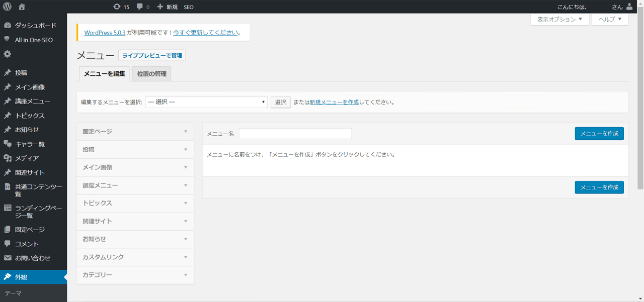Click the こんにちは greeting in the top bar
This screenshot has height=302, width=644.
pyautogui.click(x=572, y=7)
